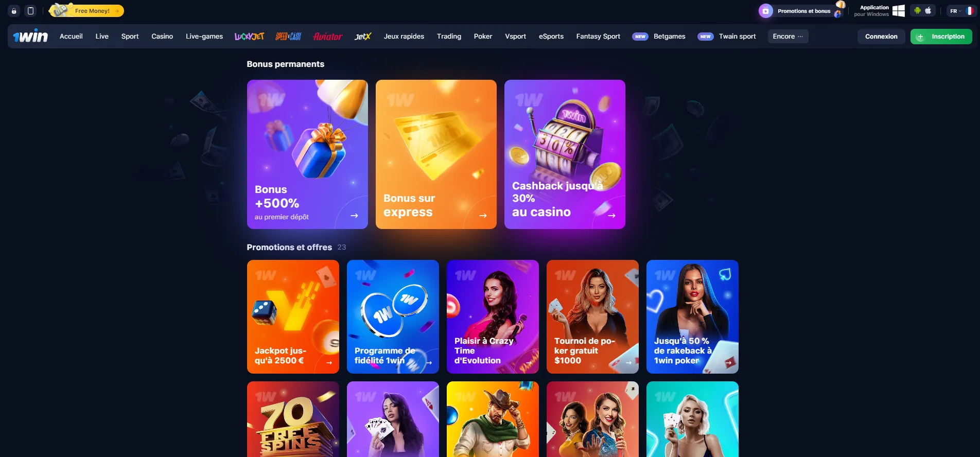
Task: Click the mobile phone icon
Action: (30, 11)
